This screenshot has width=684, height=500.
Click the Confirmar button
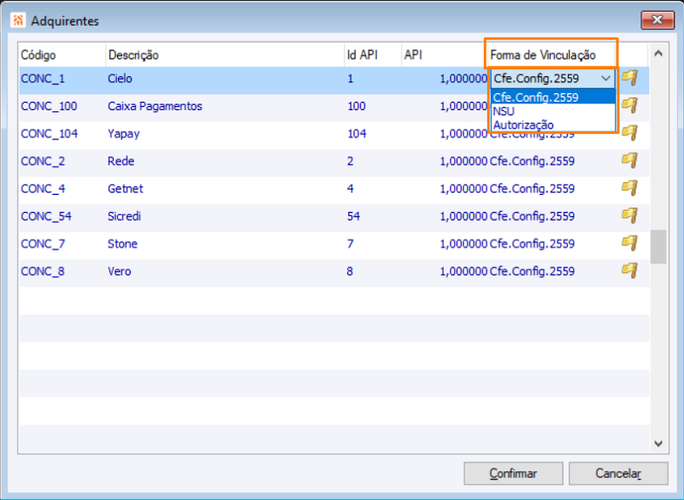[x=513, y=473]
